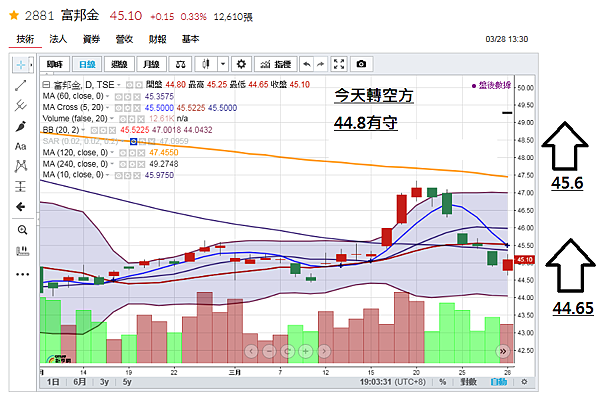This screenshot has height=400, width=600.
Task: Expand the 富邦金, D, TSE legend dropdown
Action: point(119,85)
